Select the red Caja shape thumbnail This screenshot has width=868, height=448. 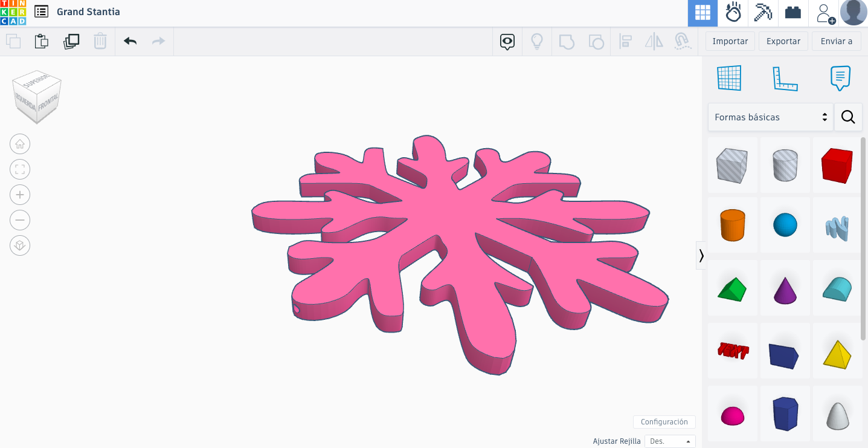coord(837,164)
